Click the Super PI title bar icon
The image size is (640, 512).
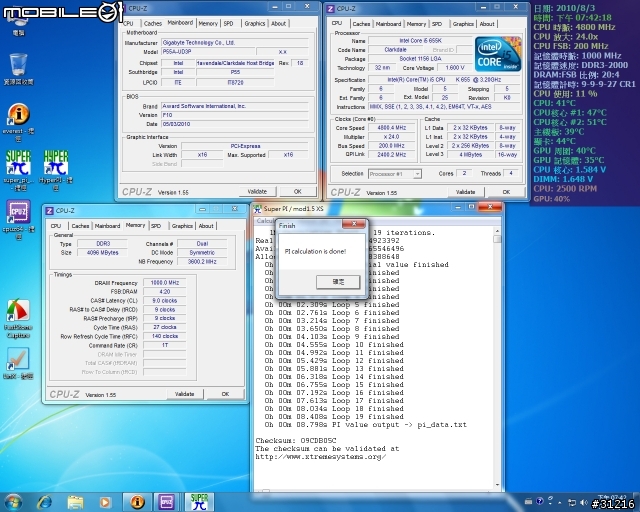[257, 209]
